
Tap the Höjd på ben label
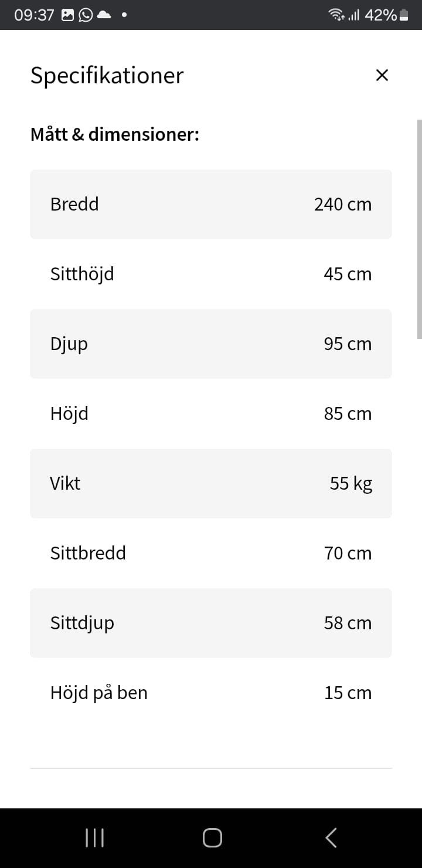coord(99,693)
